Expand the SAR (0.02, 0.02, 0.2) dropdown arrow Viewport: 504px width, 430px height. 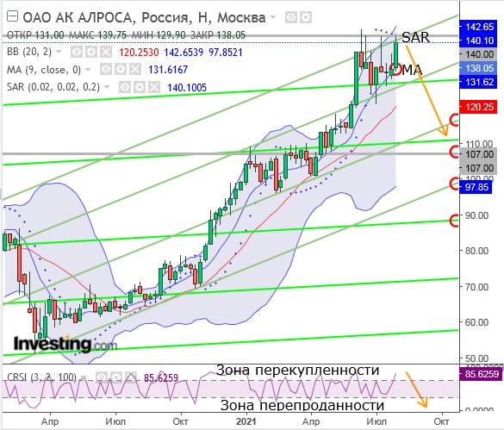[x=107, y=87]
